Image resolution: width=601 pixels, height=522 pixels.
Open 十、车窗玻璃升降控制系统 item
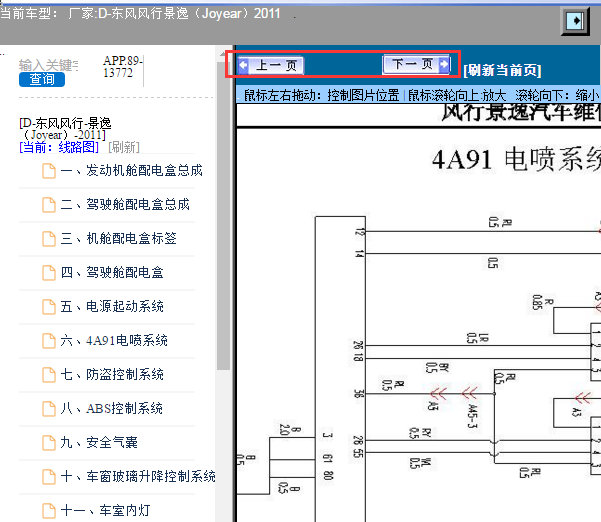point(138,476)
